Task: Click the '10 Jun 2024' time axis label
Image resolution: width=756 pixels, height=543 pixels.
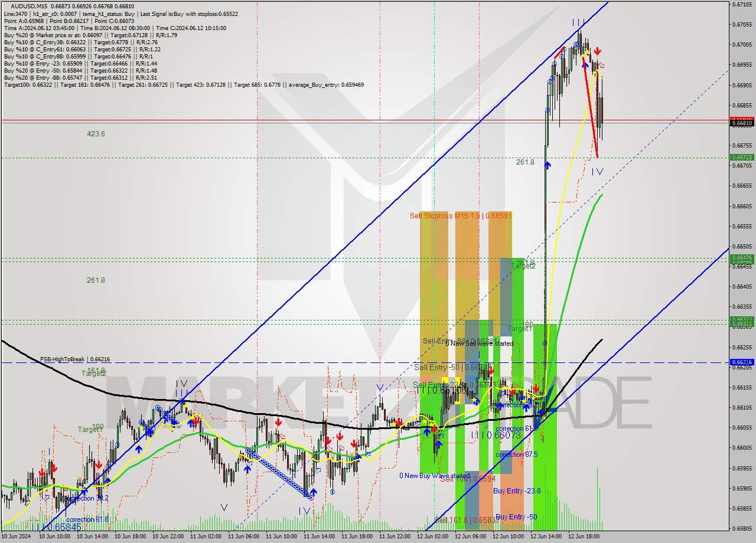Action: point(16,537)
